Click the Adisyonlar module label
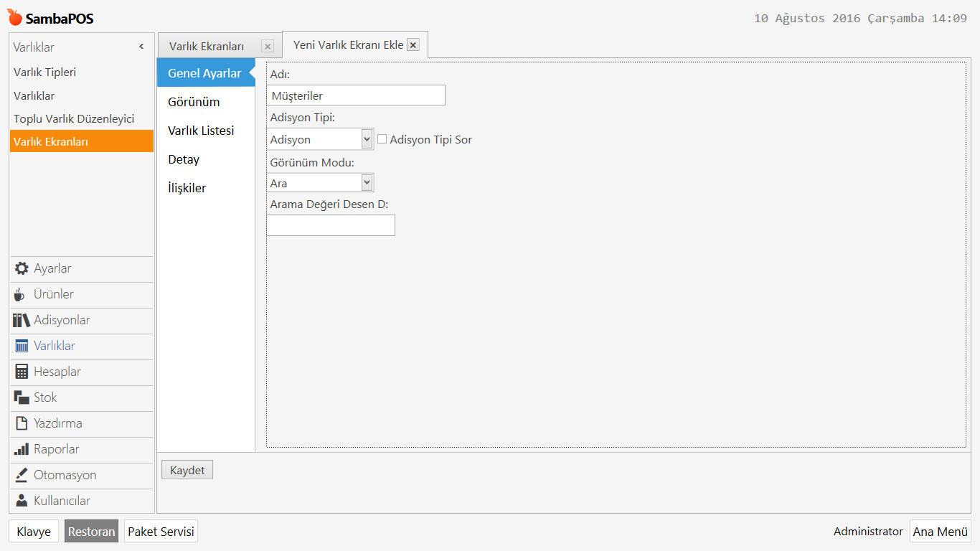Screen dimensions: 980x551 62,320
